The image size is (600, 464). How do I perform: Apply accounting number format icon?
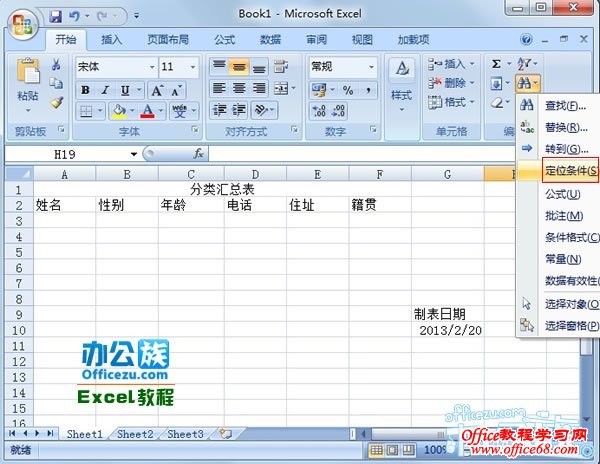(319, 90)
